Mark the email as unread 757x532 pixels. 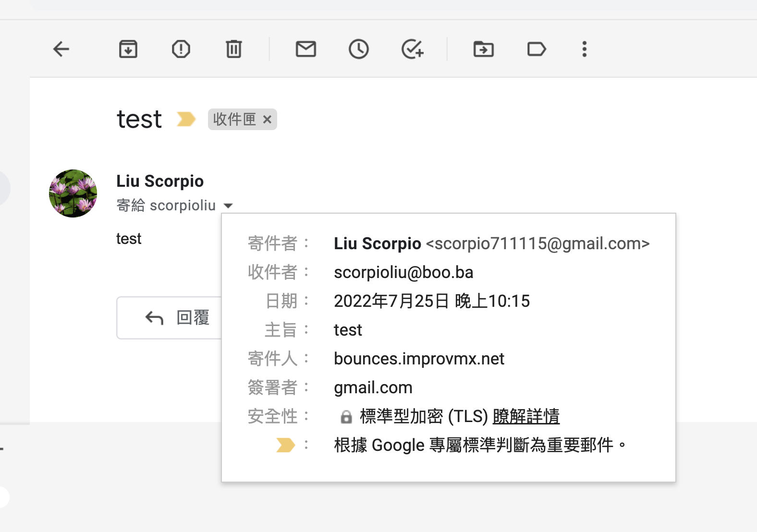(306, 49)
